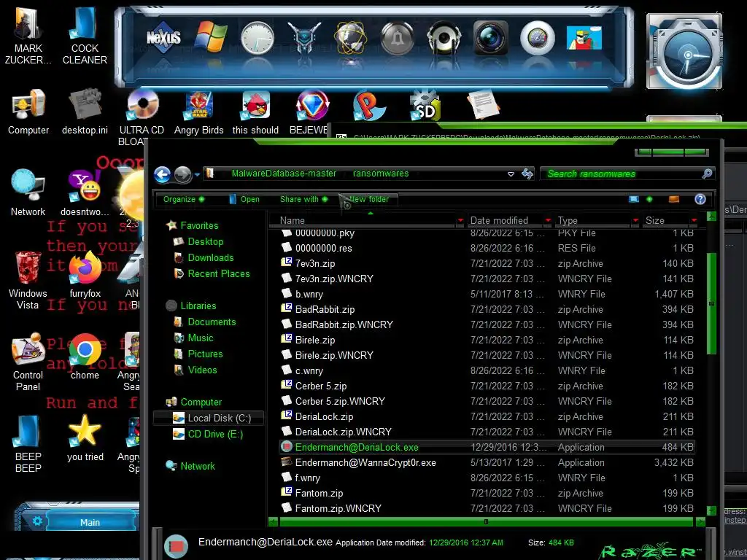
Task: Click MalwareDatabase-master breadcrumb
Action: [x=284, y=174]
